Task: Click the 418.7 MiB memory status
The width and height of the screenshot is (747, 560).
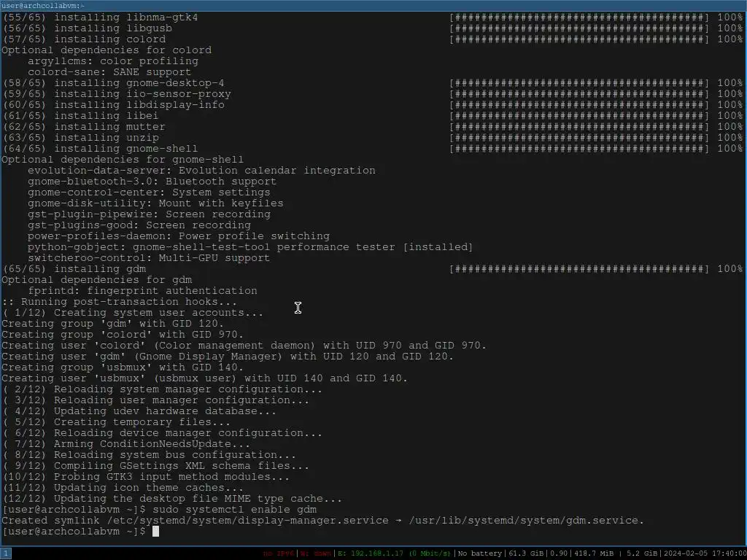Action: [x=594, y=554]
